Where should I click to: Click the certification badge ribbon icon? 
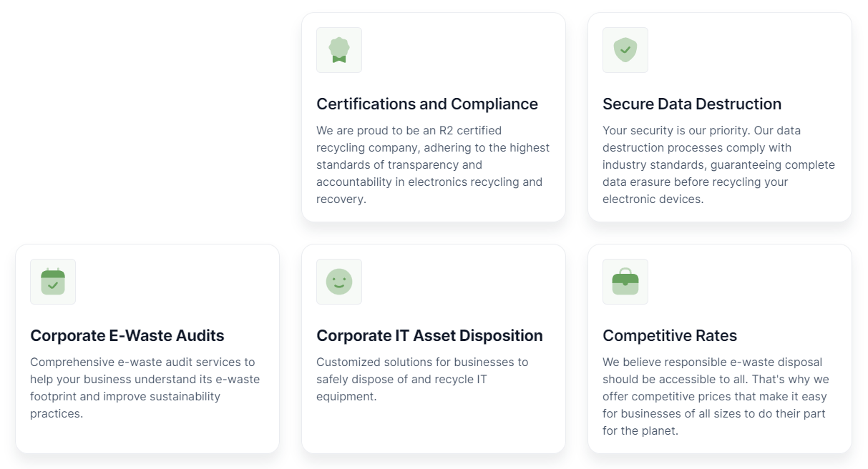tap(339, 50)
